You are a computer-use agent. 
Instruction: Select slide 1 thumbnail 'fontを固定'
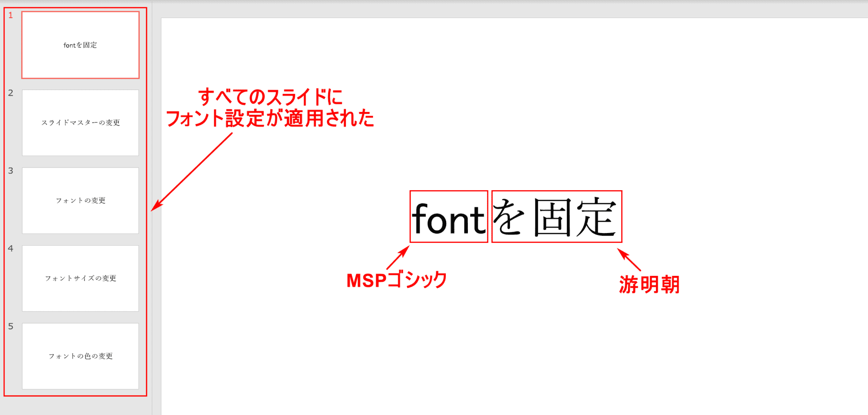[80, 45]
